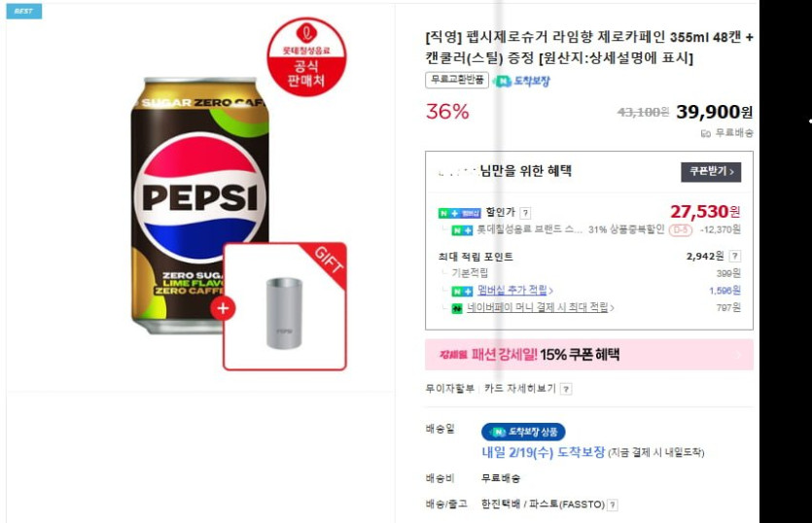The width and height of the screenshot is (812, 523).
Task: Click the GIFT can cooler thumbnail
Action: pos(284,308)
